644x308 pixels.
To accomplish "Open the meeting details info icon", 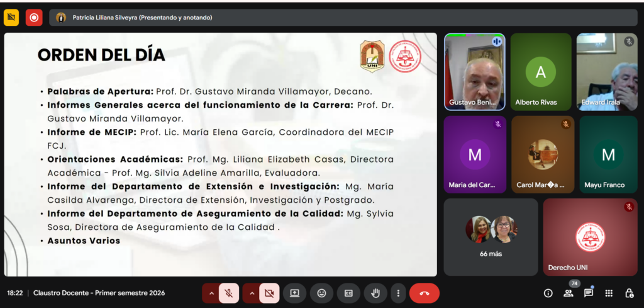I will coord(548,293).
